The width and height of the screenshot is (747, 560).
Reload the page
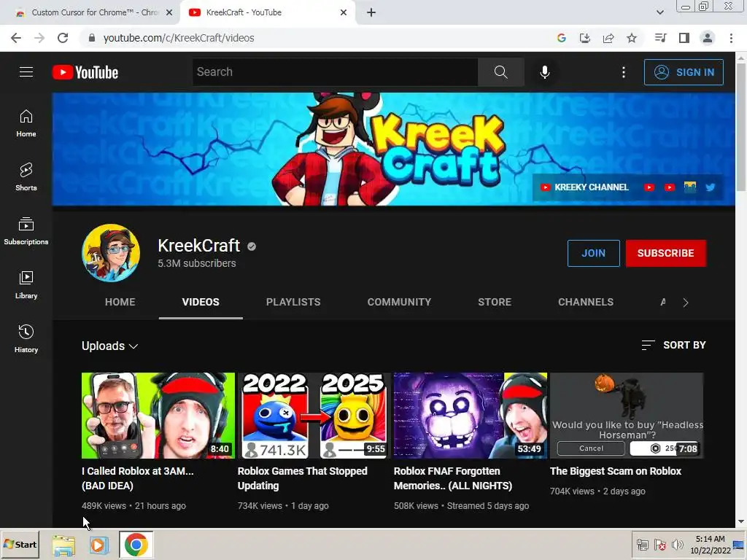[63, 38]
